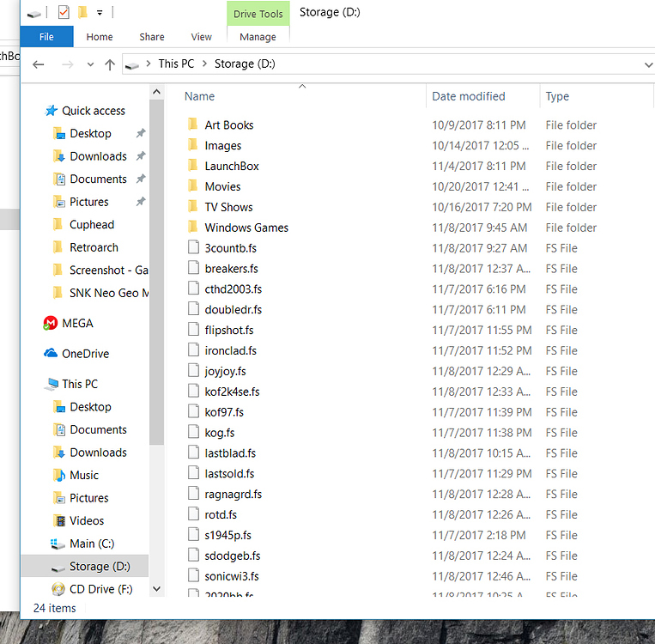Open the Manage tab under Drive Tools
This screenshot has height=644, width=655.
(x=258, y=37)
